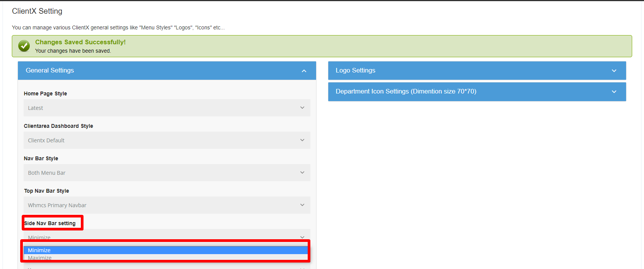Image resolution: width=644 pixels, height=269 pixels.
Task: Click the Clientarea Dashboard Style label
Action: (x=58, y=126)
